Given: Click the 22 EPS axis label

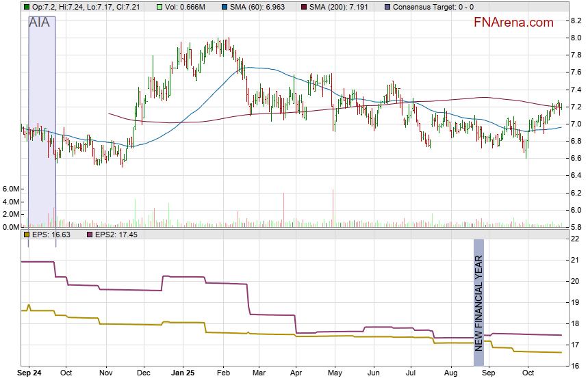Looking at the screenshot, I should click(576, 239).
